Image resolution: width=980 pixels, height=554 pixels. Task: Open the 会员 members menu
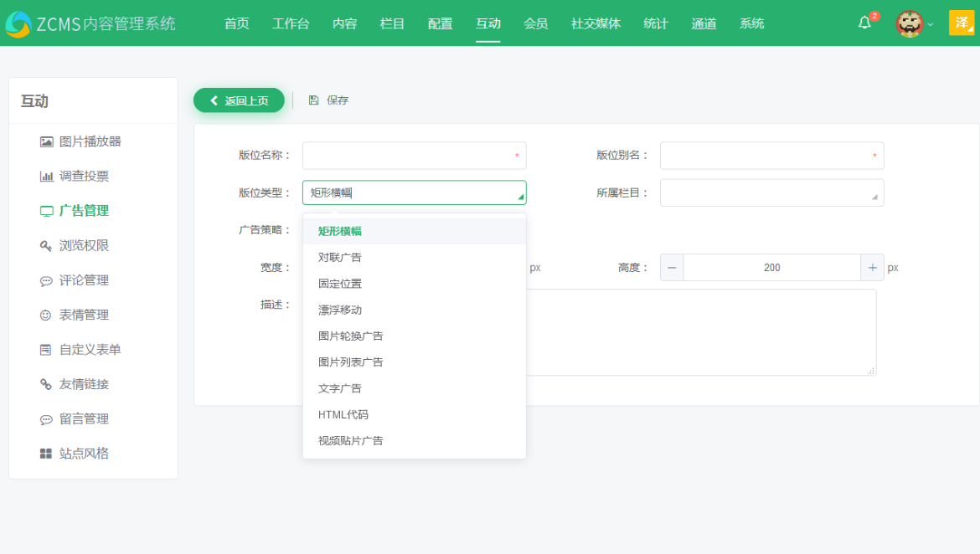(x=536, y=23)
